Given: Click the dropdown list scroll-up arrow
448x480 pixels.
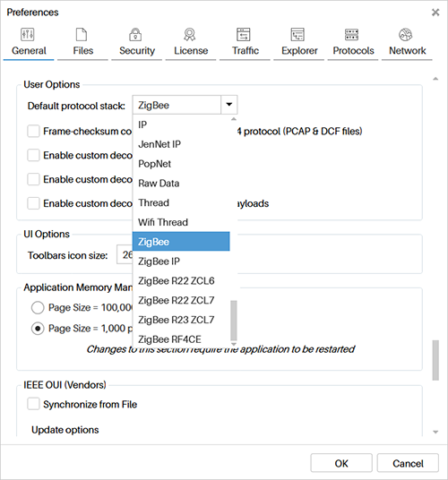Looking at the screenshot, I should click(234, 119).
